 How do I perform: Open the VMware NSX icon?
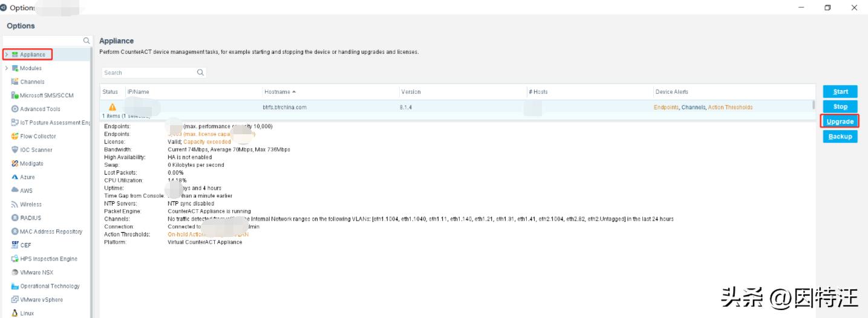15,272
